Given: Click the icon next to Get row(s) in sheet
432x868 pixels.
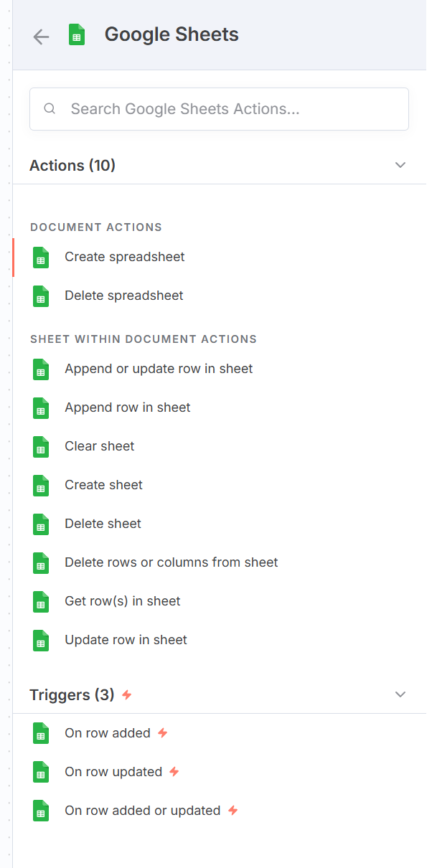Looking at the screenshot, I should (x=41, y=602).
